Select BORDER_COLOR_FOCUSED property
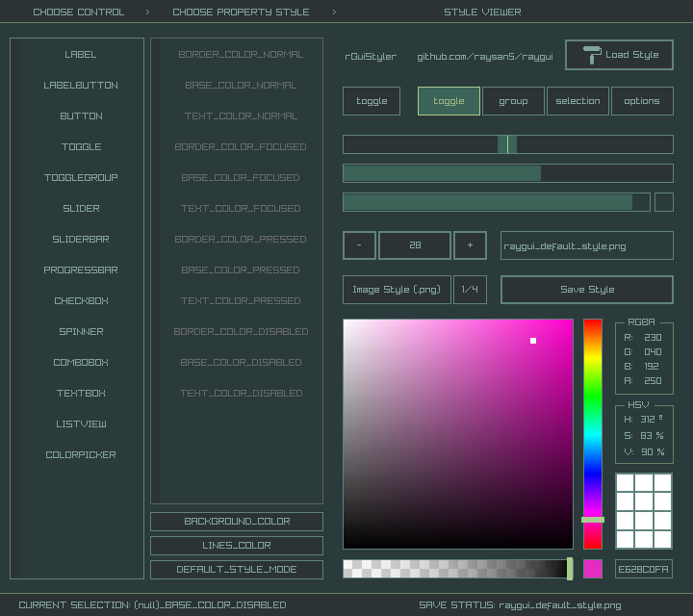Viewport: 693px width, 616px height. (x=240, y=147)
